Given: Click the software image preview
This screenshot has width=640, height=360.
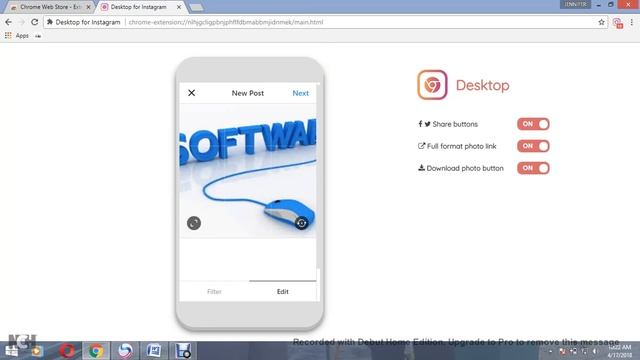Looking at the screenshot, I should pos(248,171).
